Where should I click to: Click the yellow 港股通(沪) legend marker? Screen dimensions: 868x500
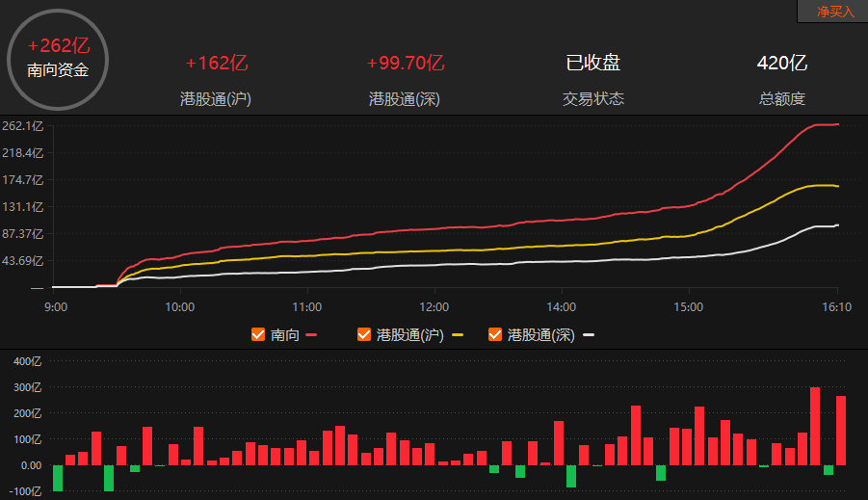458,335
